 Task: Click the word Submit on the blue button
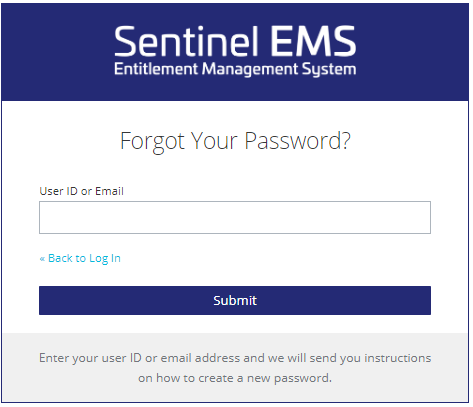(235, 300)
